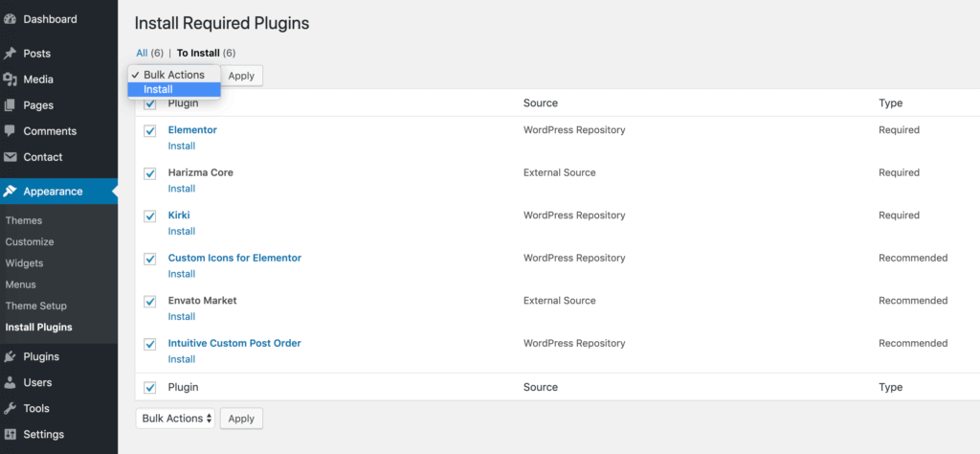Click the Media library icon
The image size is (980, 454).
pyautogui.click(x=10, y=79)
